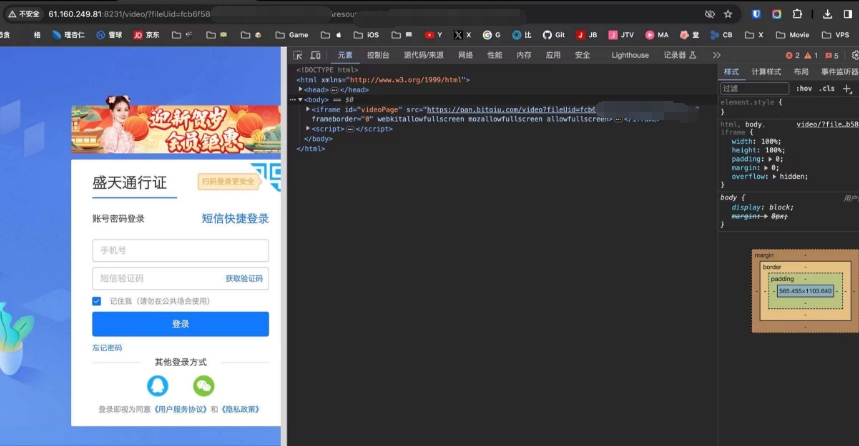Click the 忘记密码 forgot password link

107,348
